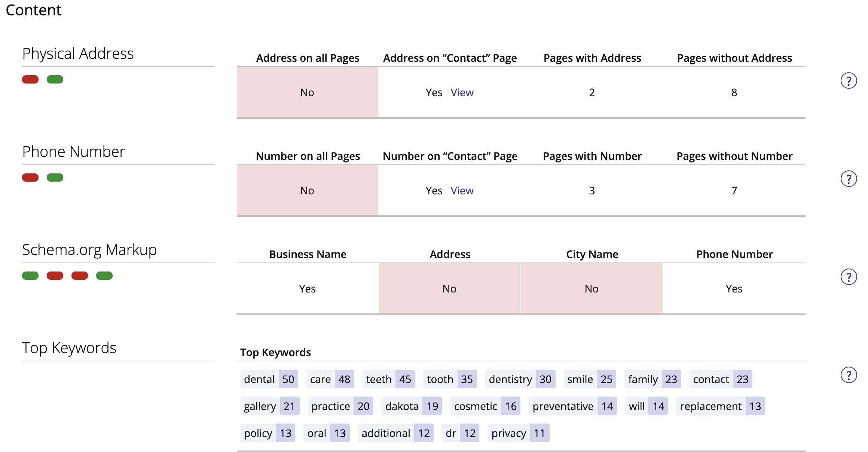Click the 'Yes' cell under Schema Phone Number
Screen dimensions: 868x452
[x=734, y=289]
